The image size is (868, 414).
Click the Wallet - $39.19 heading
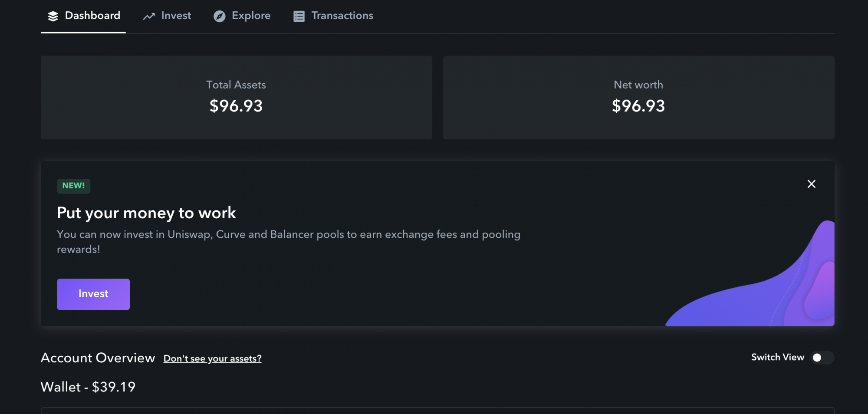pyautogui.click(x=88, y=387)
